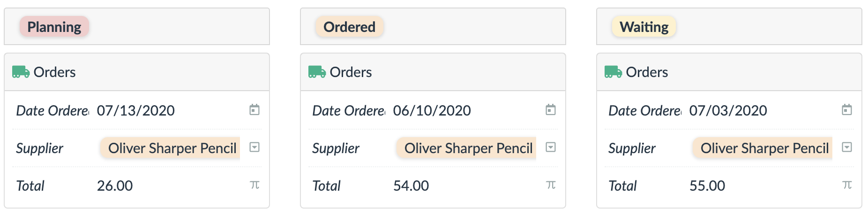Select the Waiting status tag
Viewport: 868px width, 217px height.
[644, 27]
